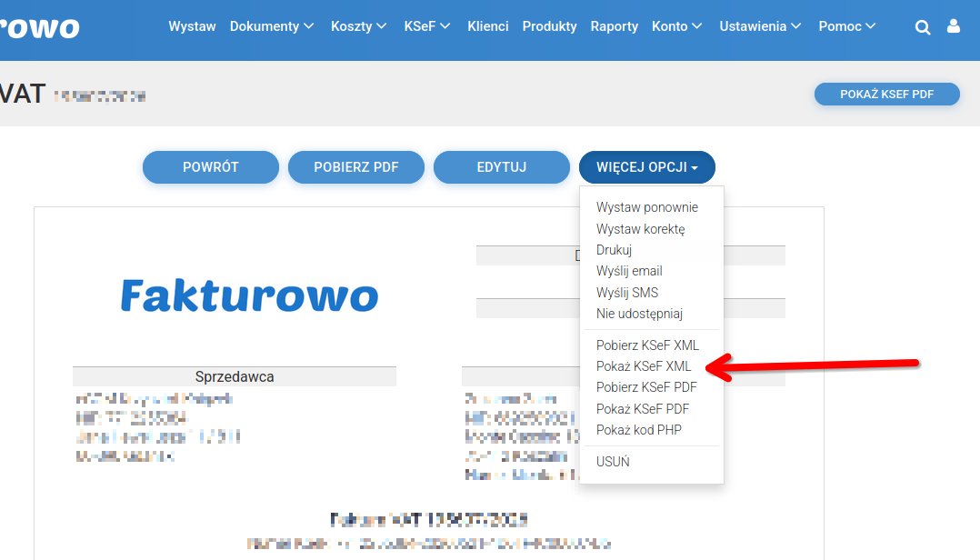Collapse the WIĘCEJ OPCJI dropdown
Screen dimensions: 980x560
pos(647,167)
